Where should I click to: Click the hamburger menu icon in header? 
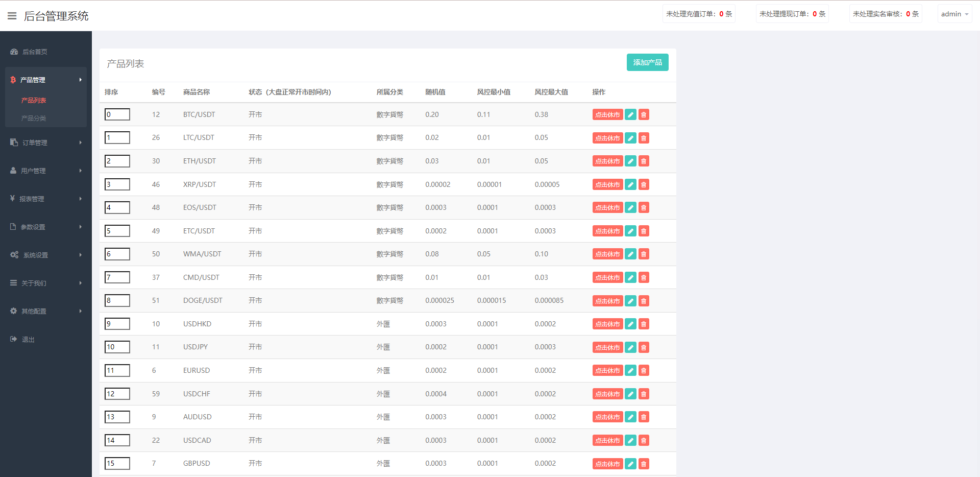point(12,16)
